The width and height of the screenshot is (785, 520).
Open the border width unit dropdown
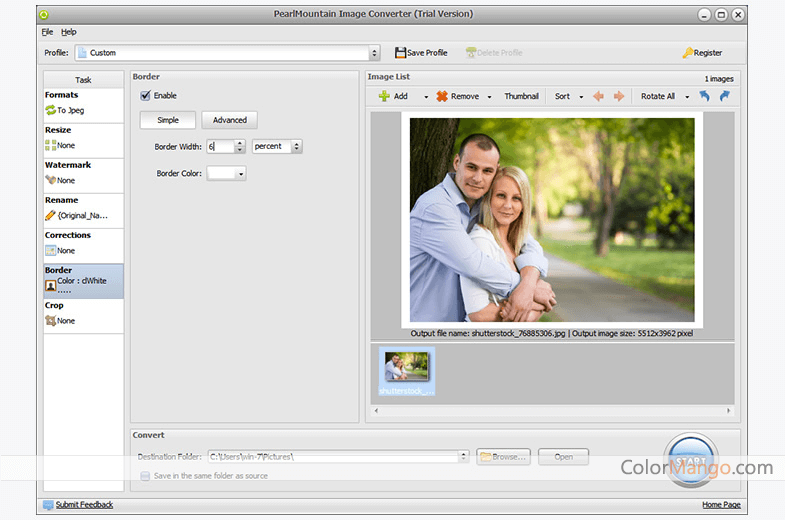tap(297, 147)
